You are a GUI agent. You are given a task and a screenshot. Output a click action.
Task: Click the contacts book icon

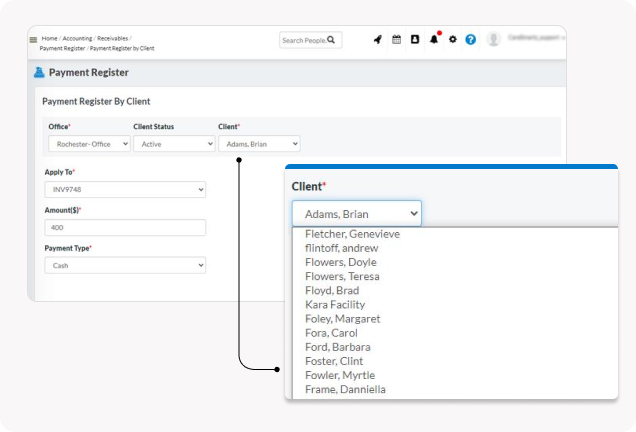[415, 40]
